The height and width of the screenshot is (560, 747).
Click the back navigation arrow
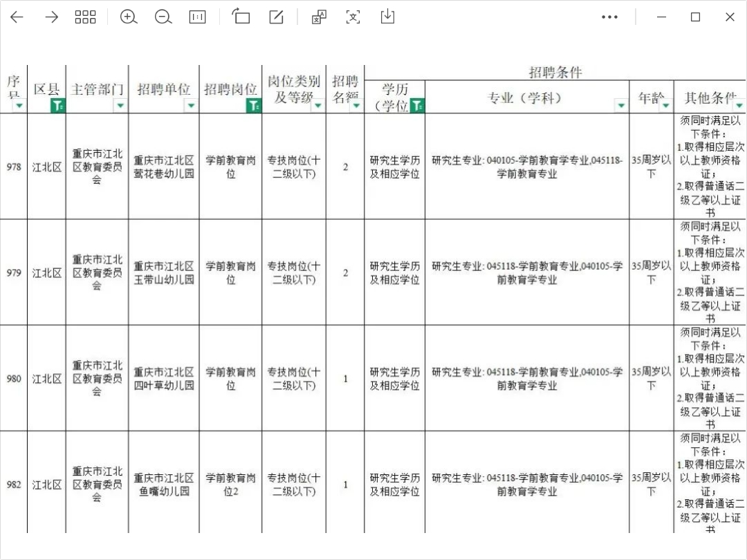coord(17,17)
